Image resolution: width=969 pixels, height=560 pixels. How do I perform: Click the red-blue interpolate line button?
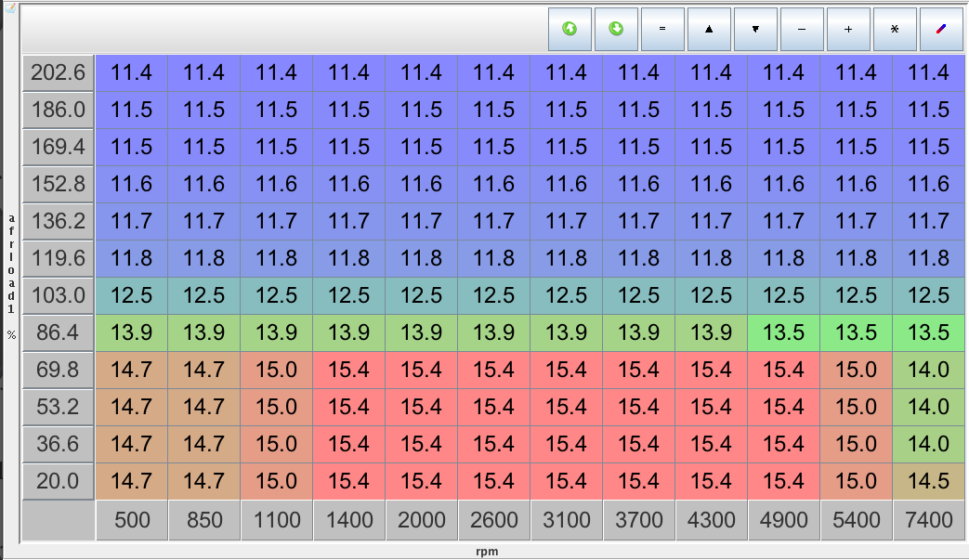coord(940,29)
